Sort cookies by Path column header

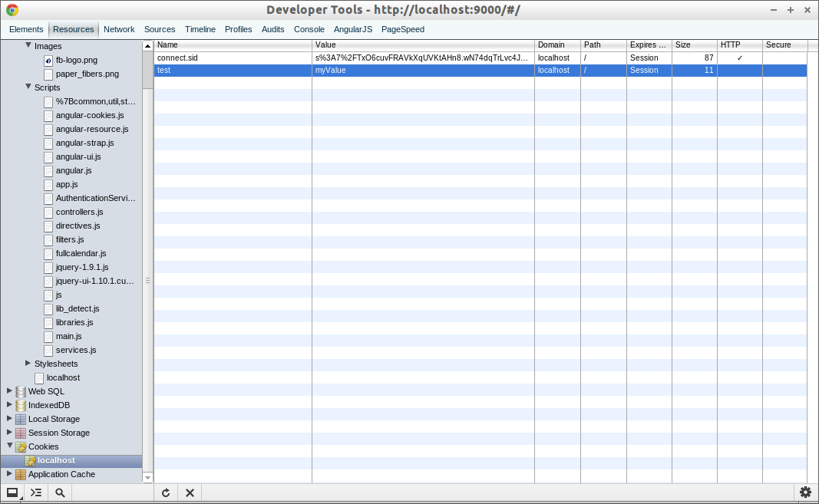click(603, 45)
